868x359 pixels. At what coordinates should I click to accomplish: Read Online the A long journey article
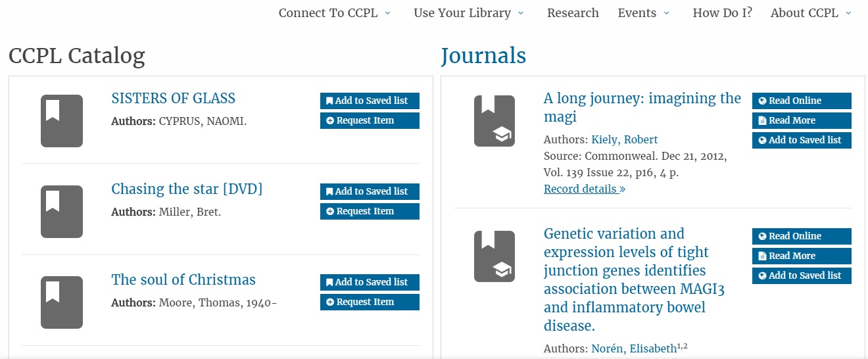tap(801, 101)
